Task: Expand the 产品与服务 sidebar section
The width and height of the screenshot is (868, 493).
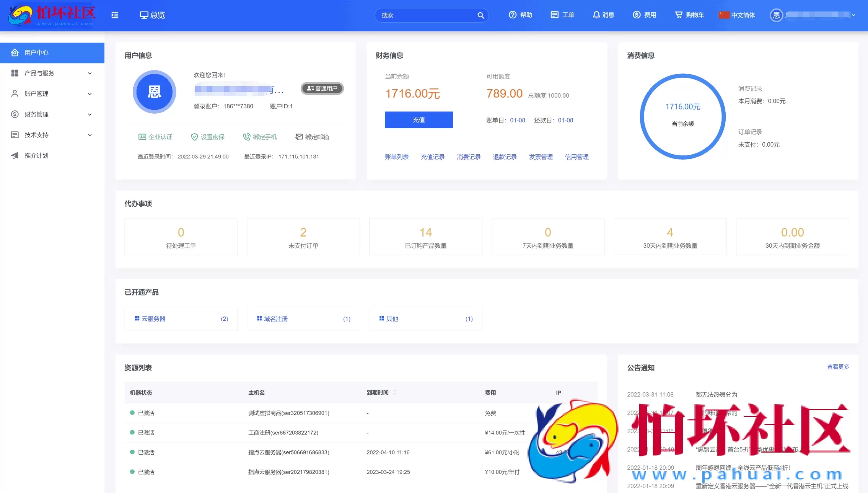Action: click(52, 73)
